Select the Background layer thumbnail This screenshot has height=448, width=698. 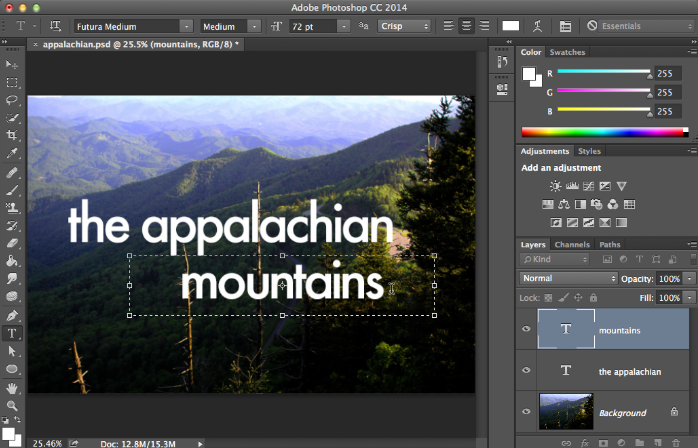coord(565,412)
